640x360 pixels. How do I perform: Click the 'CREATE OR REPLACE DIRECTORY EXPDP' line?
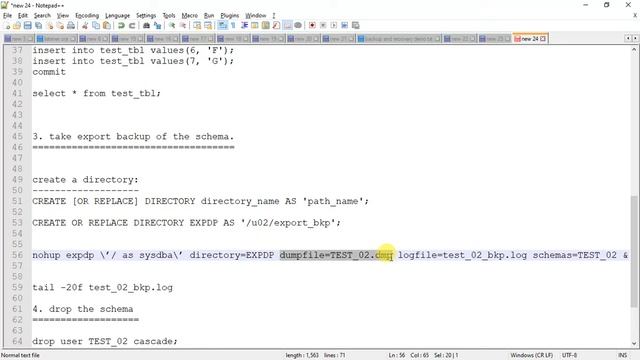pos(187,223)
